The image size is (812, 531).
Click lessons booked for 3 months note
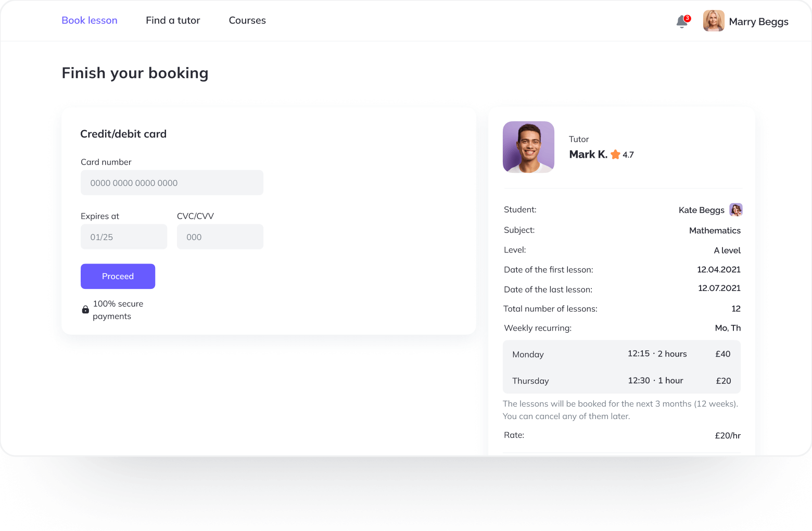(620, 410)
